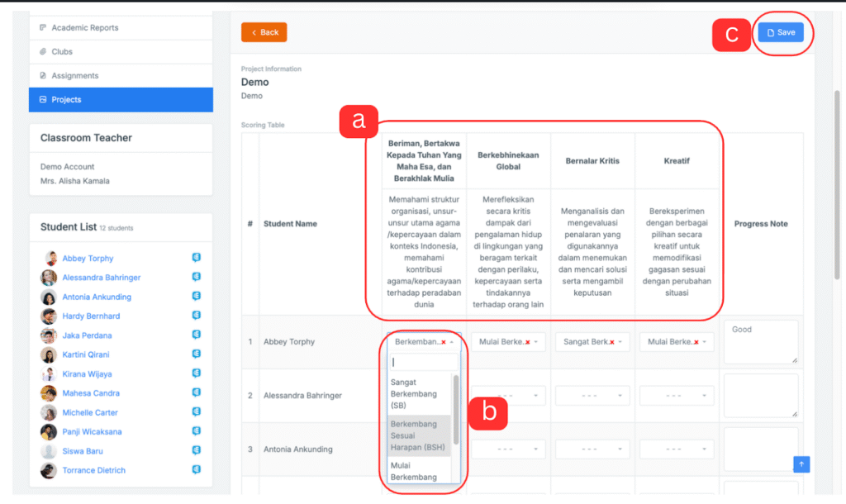
Task: Open the Berkebhinekaan Global dropdown for Alessandra Bahringer
Action: click(507, 396)
